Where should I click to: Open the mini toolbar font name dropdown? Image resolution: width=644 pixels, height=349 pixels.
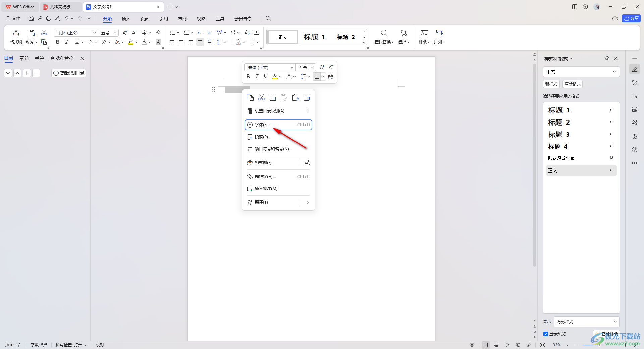pos(292,67)
